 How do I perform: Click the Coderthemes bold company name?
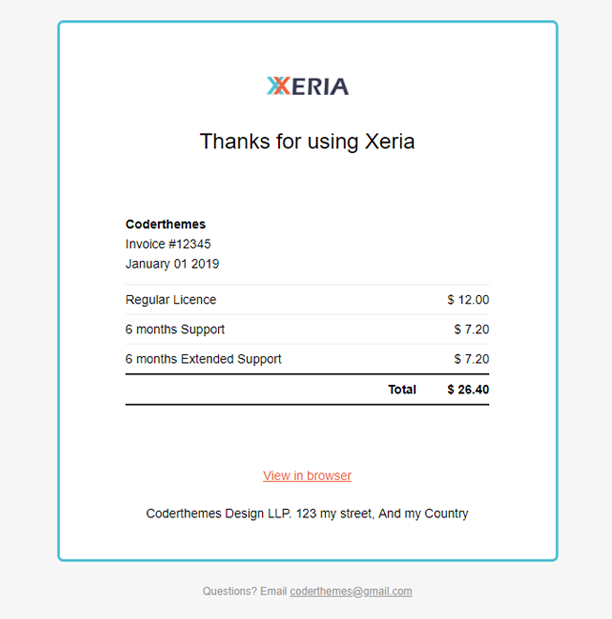pos(165,224)
